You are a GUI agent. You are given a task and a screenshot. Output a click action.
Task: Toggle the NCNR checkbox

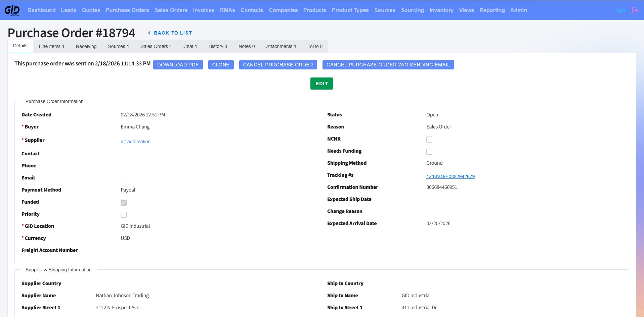point(429,140)
